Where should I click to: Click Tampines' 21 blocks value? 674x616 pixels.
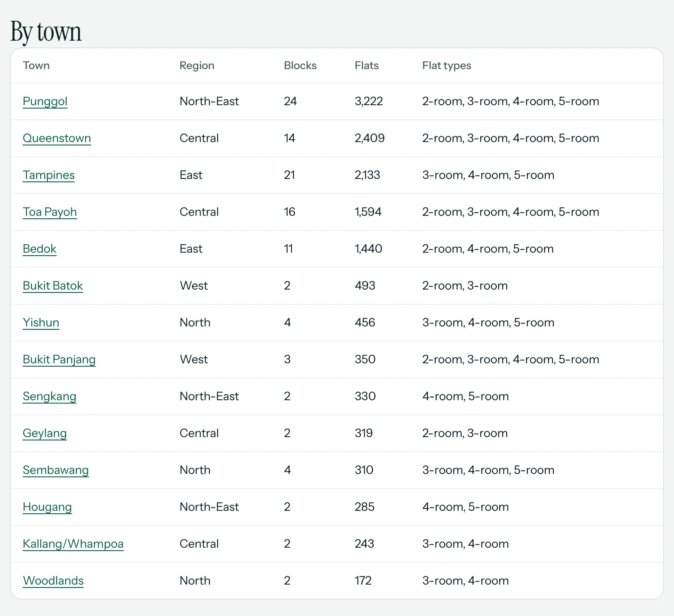click(x=289, y=175)
